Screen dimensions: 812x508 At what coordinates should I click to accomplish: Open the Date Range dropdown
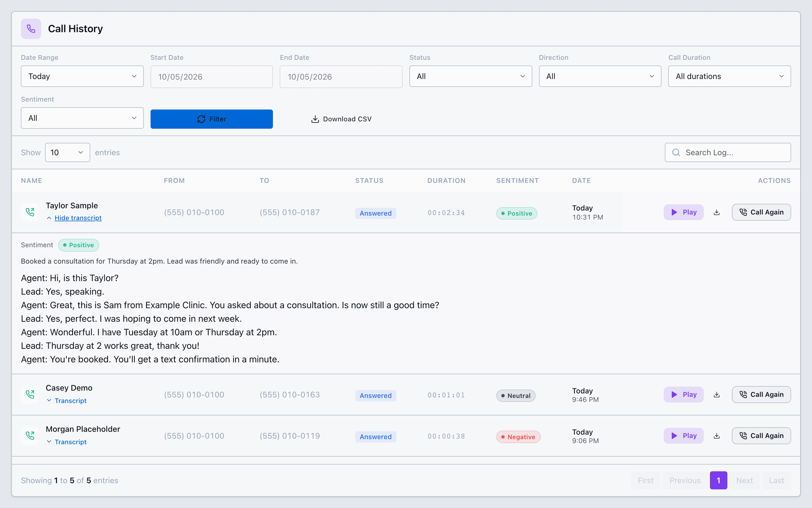click(82, 76)
